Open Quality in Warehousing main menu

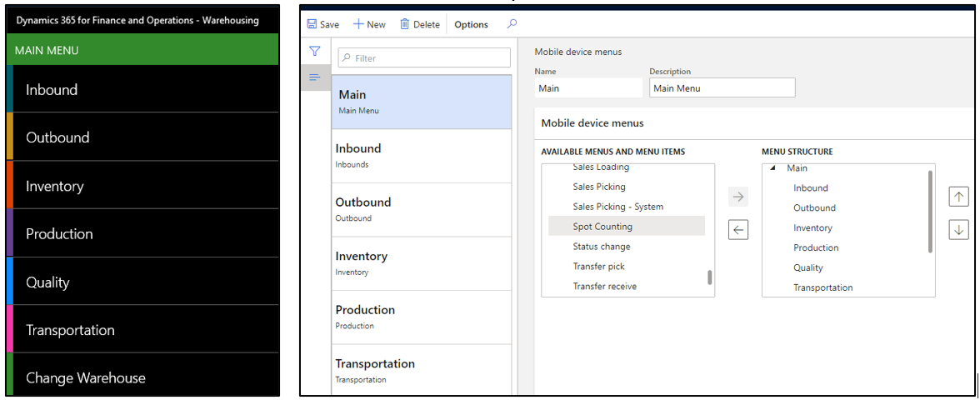[x=142, y=282]
